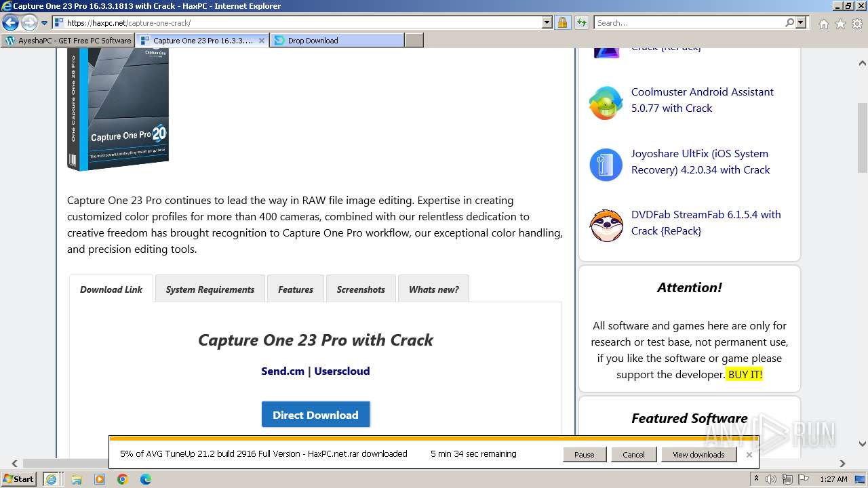
Task: Click the BUY IT! highlighted text
Action: tap(745, 374)
